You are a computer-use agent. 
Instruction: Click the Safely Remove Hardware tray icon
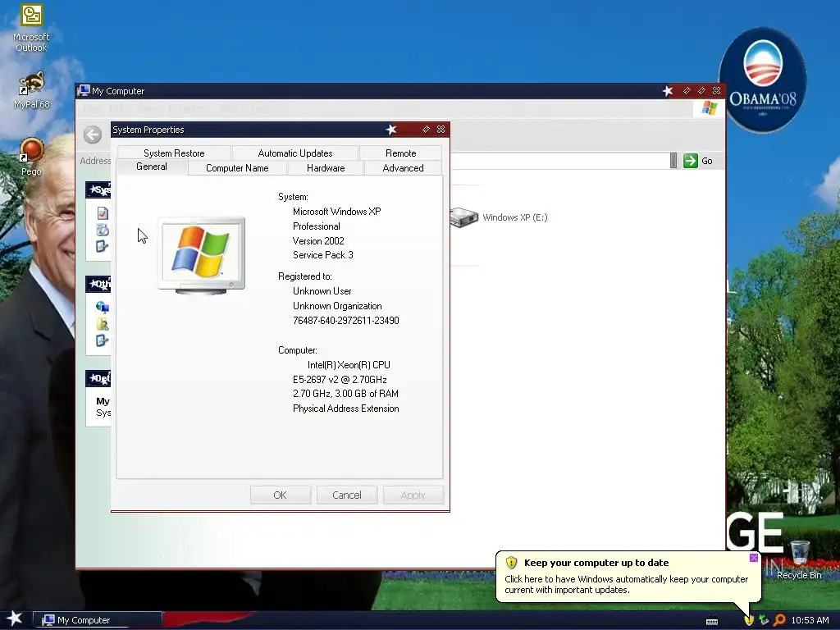764,620
